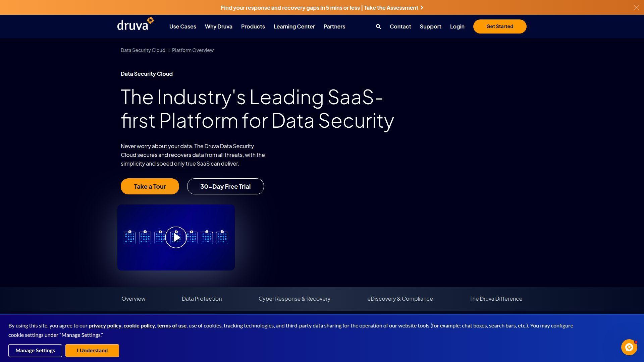644x362 pixels.
Task: Switch to the Data Protection tab
Action: click(x=202, y=299)
